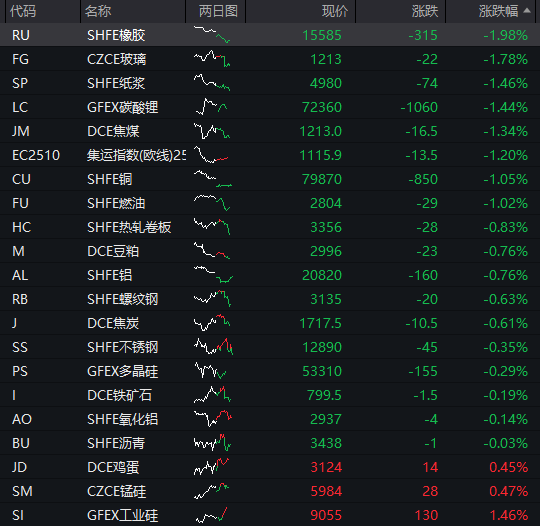Screen dimensions: 540x526
Task: Click the SS SHFE不锈钢 mini trend chart
Action: tap(213, 347)
